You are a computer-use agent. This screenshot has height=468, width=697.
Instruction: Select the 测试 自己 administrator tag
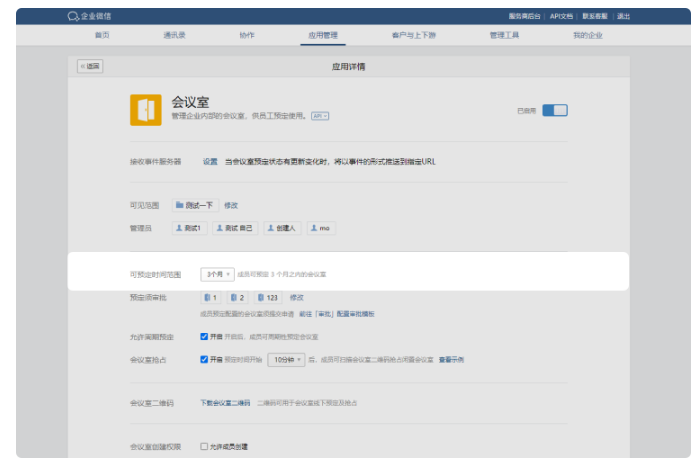[235, 228]
